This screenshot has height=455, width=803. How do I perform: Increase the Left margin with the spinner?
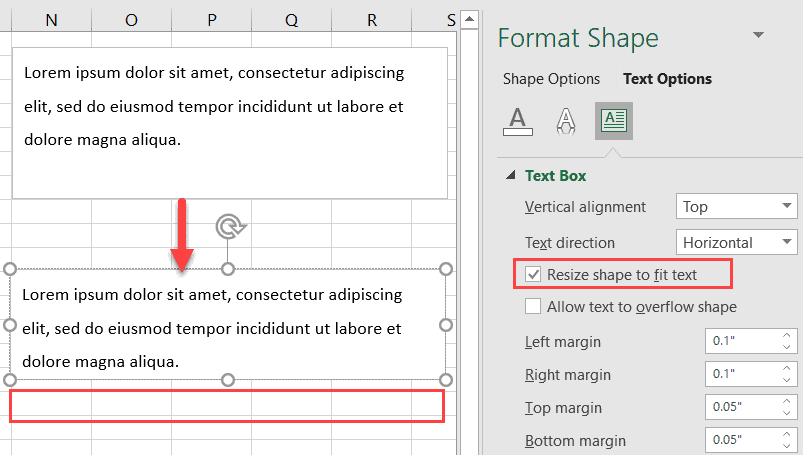tap(788, 335)
